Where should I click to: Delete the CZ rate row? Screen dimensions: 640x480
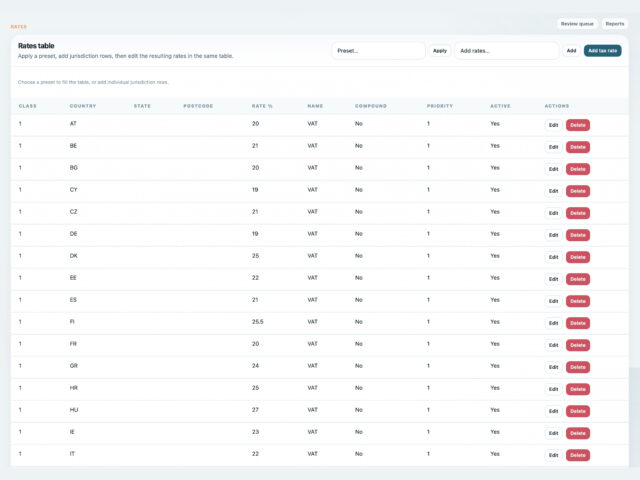pos(578,213)
